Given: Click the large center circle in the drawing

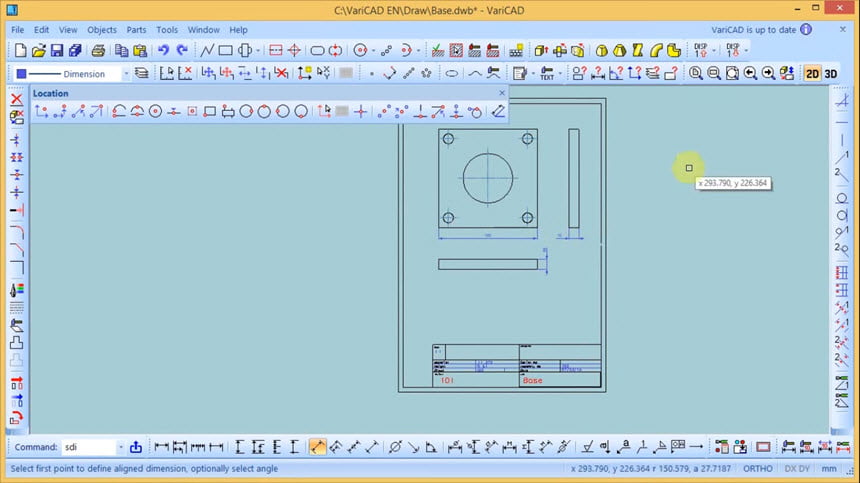Looking at the screenshot, I should 488,178.
